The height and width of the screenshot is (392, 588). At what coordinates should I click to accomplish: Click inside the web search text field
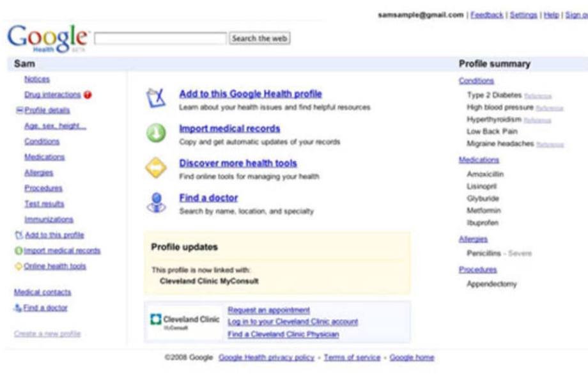160,39
